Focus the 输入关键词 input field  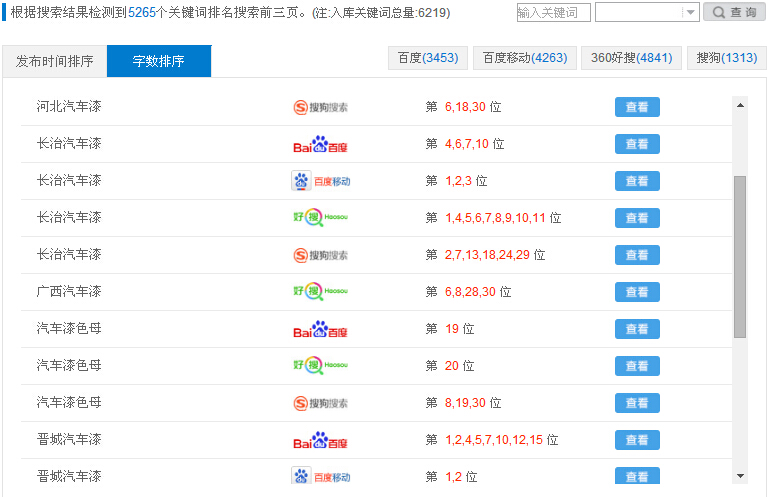553,12
